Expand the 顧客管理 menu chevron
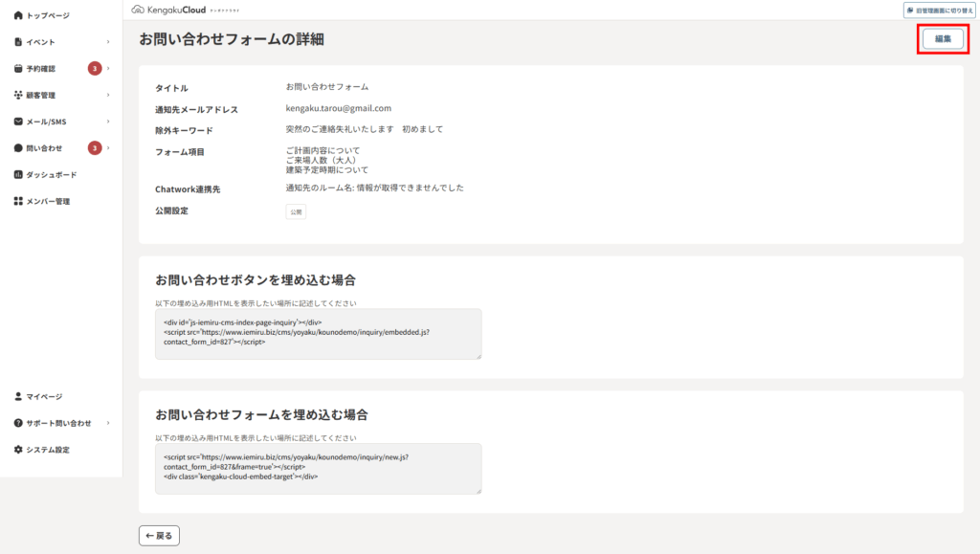This screenshot has width=980, height=554. coord(108,95)
